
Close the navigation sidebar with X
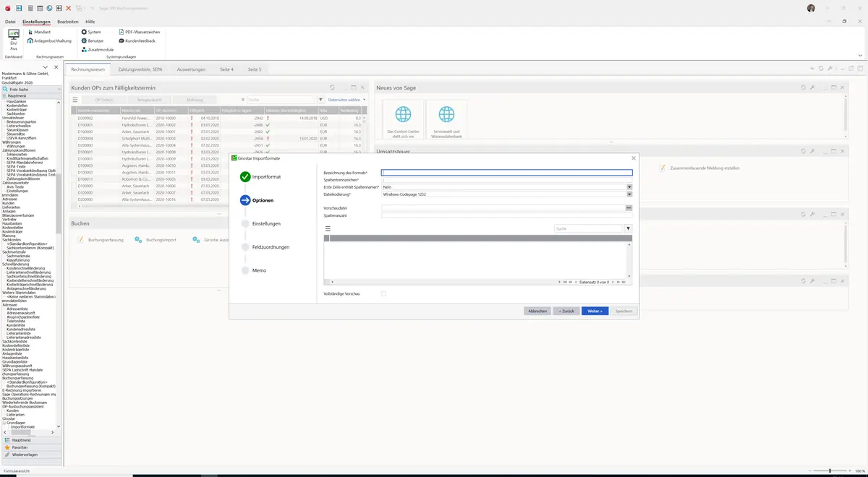click(x=56, y=67)
